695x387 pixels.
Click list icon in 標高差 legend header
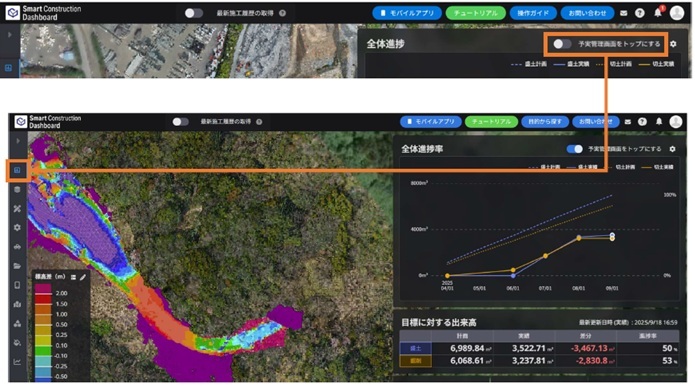(x=73, y=277)
